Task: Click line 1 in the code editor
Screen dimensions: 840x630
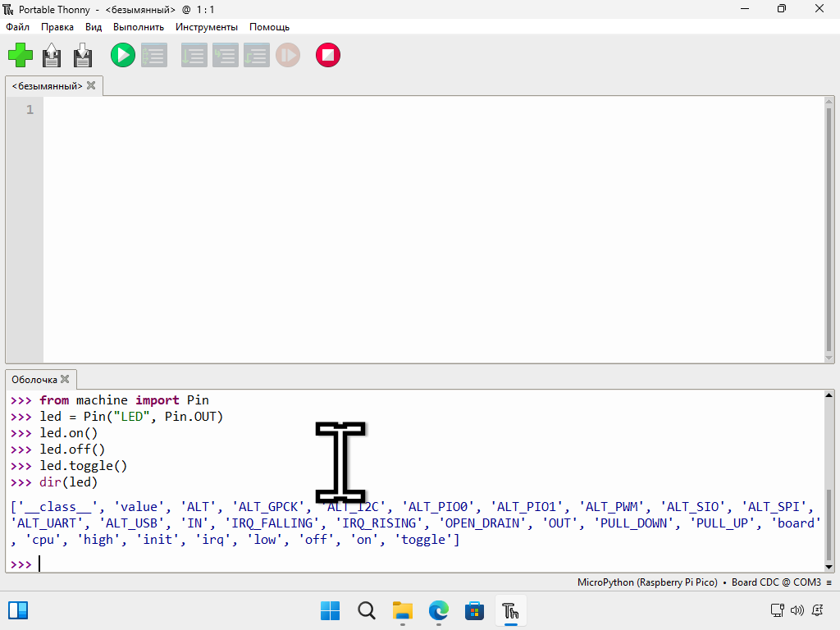Action: click(x=435, y=110)
